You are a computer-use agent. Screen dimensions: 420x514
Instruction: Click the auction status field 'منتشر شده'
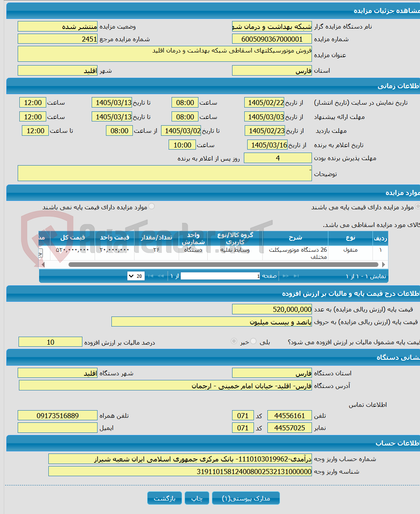(x=58, y=26)
